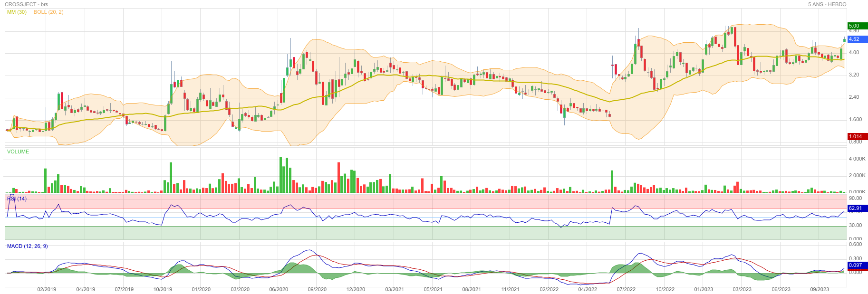Click the 03/2023 date axis label

(x=742, y=289)
